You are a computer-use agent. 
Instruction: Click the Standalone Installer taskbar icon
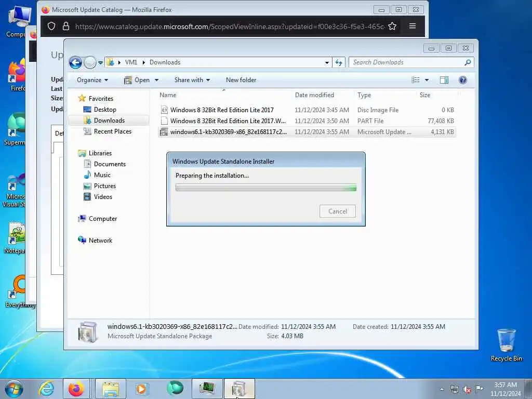(239, 389)
